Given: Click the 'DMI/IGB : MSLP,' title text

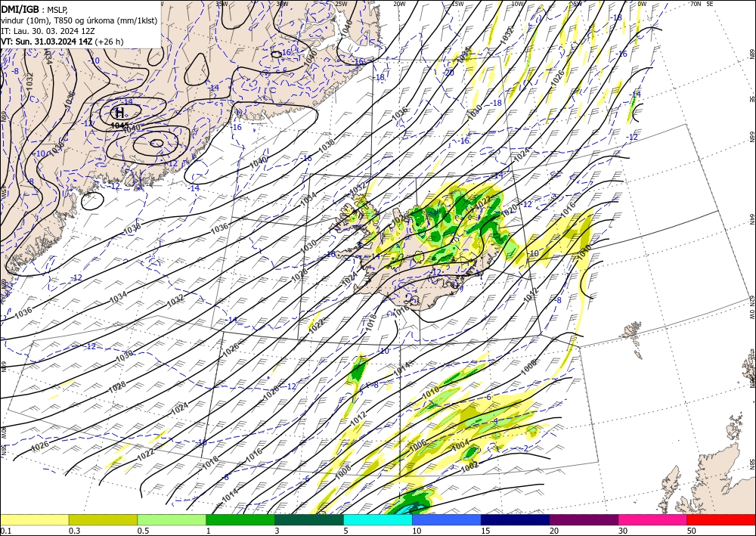Looking at the screenshot, I should click(x=34, y=9).
